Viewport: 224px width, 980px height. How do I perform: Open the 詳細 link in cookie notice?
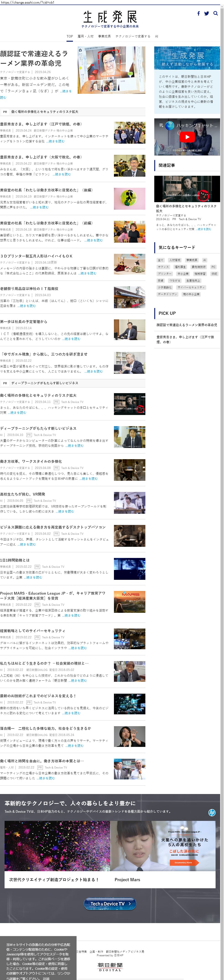(x=46, y=978)
